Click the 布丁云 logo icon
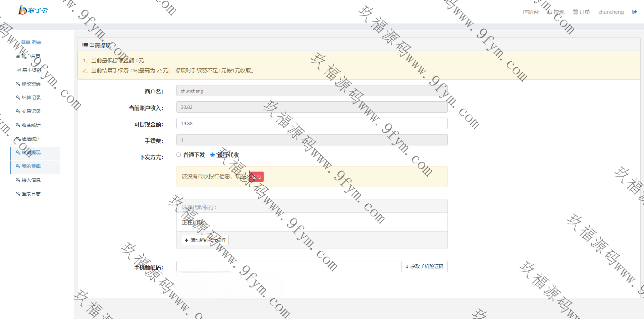This screenshot has width=644, height=319. (22, 10)
